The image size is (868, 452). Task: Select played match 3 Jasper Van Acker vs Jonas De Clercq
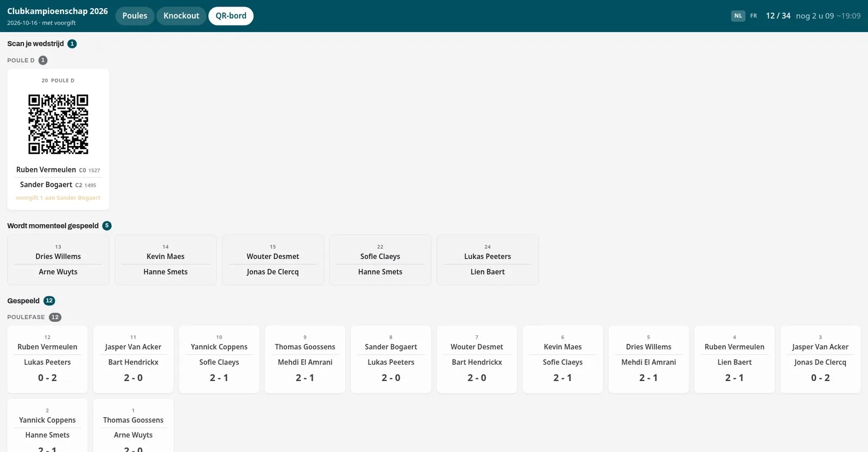click(820, 359)
